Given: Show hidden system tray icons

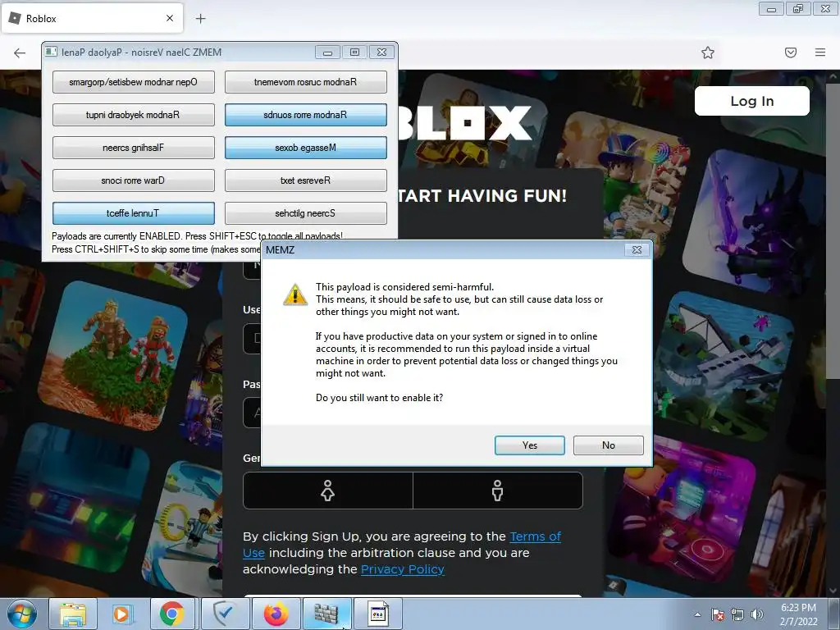Looking at the screenshot, I should (x=697, y=614).
